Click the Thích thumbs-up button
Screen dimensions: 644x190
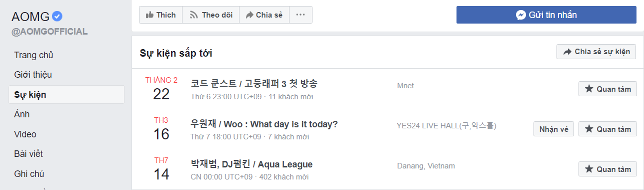pyautogui.click(x=160, y=15)
